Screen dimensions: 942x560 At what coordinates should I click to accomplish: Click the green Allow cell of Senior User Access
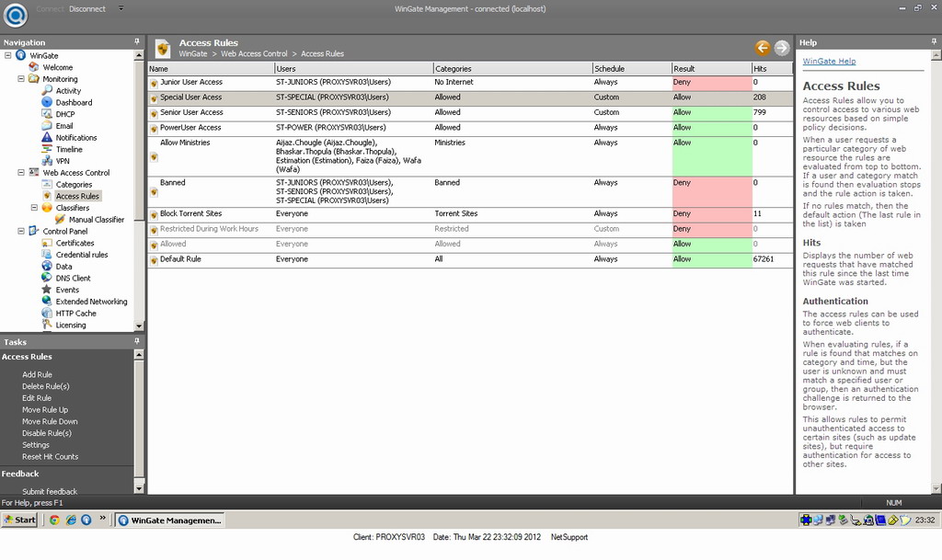click(x=712, y=113)
